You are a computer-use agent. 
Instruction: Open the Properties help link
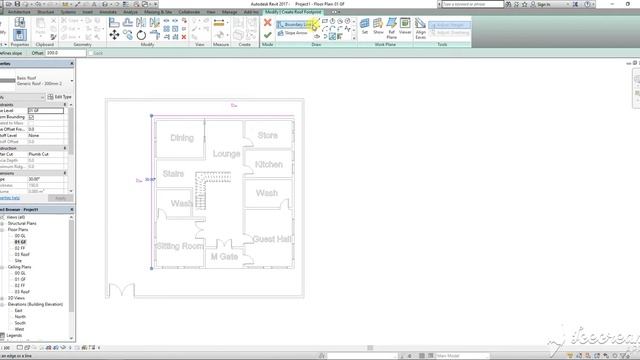coord(10,198)
